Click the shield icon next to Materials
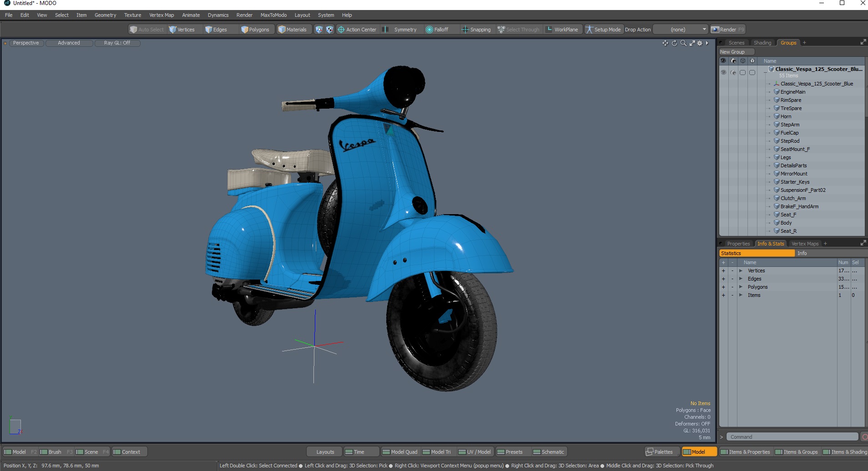868x471 pixels. click(319, 30)
